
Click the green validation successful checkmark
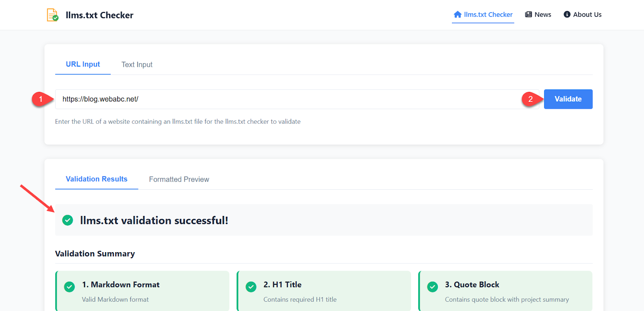tap(68, 220)
